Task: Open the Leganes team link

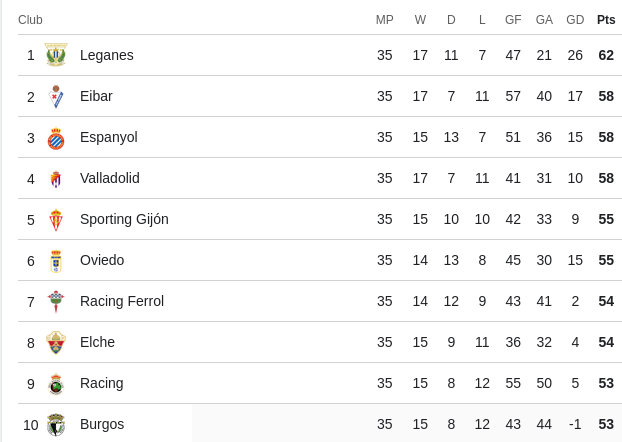Action: click(106, 55)
